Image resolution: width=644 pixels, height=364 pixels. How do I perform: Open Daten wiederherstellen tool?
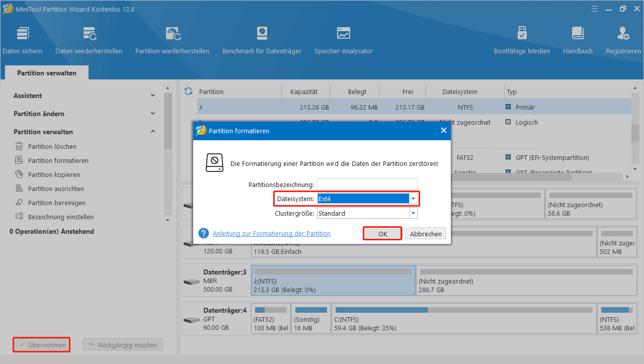tap(89, 40)
